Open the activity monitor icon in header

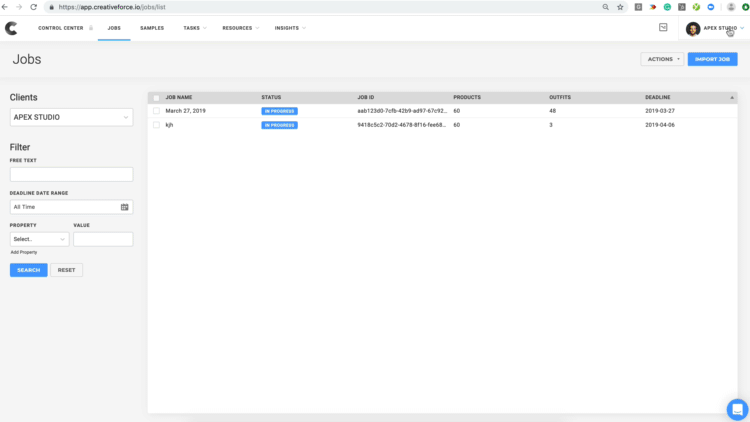tap(663, 28)
